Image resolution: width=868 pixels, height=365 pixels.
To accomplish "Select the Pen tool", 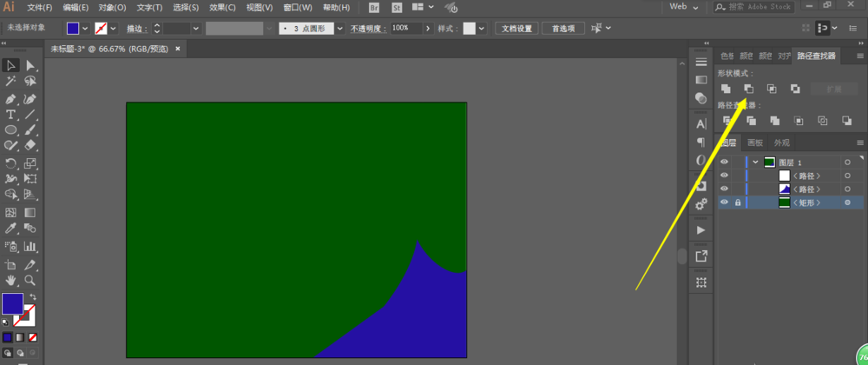I will click(11, 98).
